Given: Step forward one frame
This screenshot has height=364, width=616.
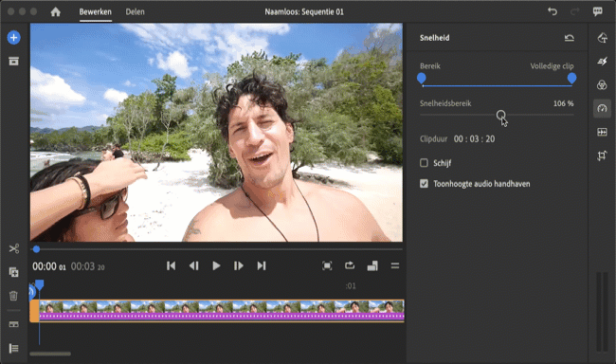Looking at the screenshot, I should pos(239,265).
